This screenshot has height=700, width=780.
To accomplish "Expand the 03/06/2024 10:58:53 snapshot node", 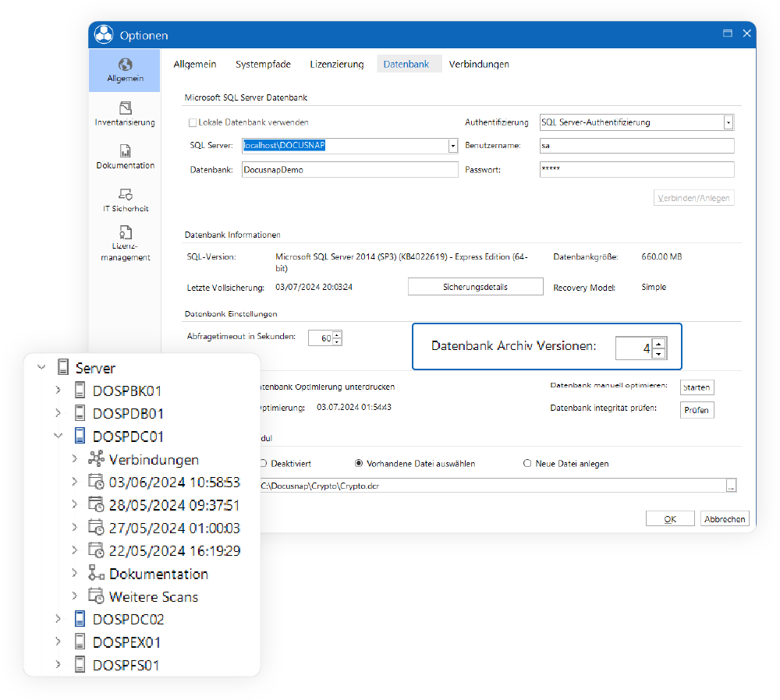I will (75, 481).
